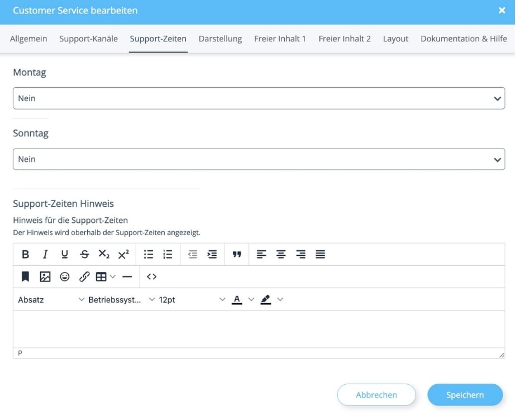Open the Freier Inhalt 1 tab

tap(280, 39)
